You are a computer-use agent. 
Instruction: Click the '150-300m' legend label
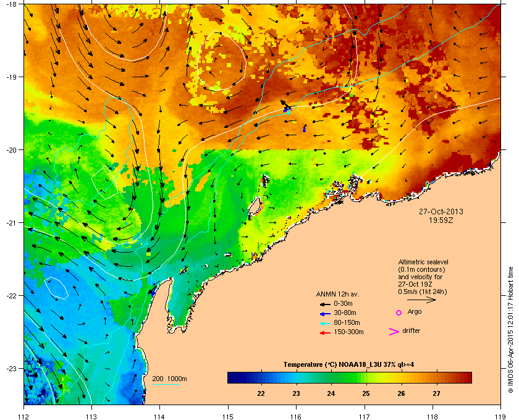point(348,332)
